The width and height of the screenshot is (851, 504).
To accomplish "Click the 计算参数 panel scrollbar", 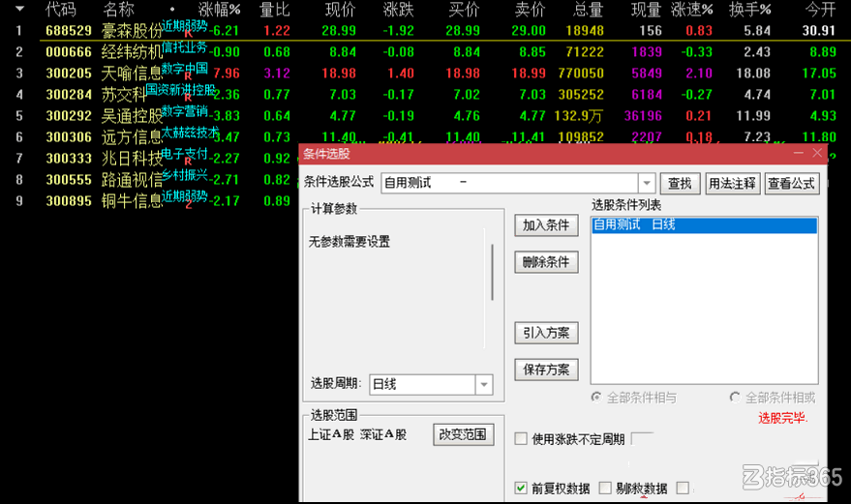I will tap(492, 273).
